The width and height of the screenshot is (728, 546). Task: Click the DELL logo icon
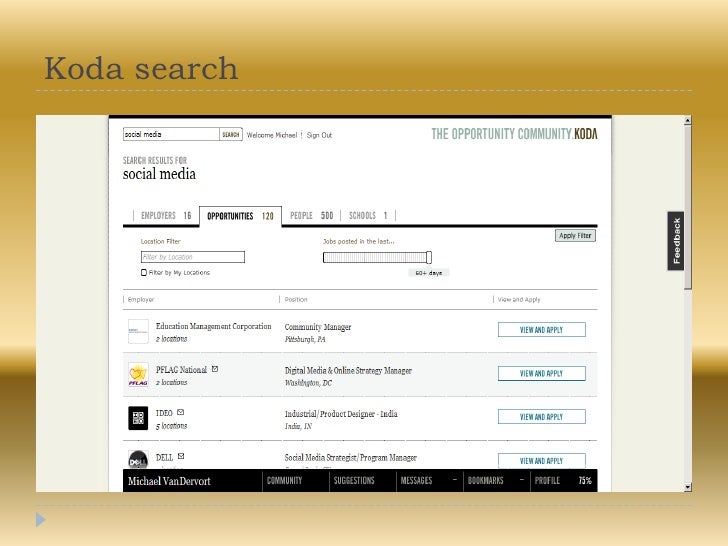pos(138,460)
